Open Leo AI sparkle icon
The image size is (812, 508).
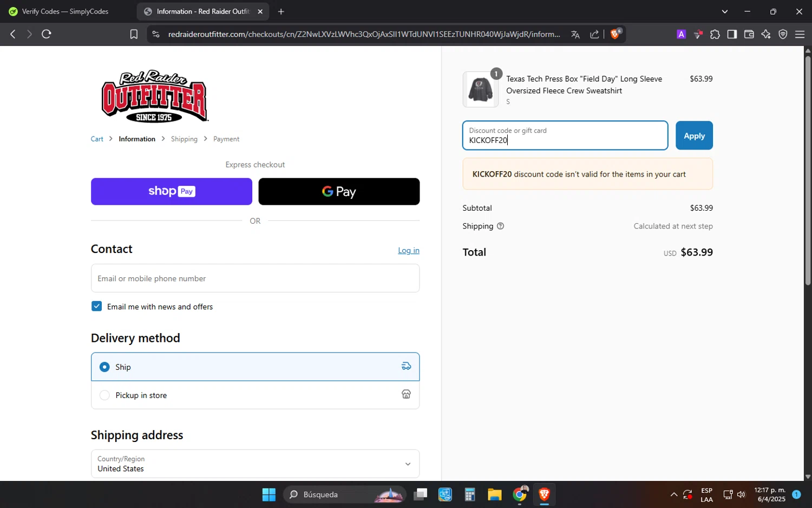click(766, 34)
